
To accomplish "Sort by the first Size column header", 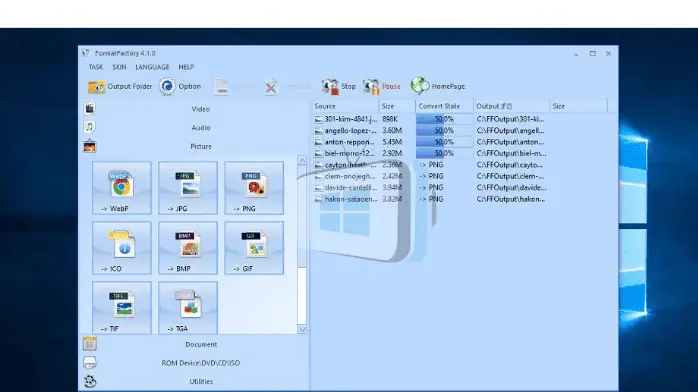I will [397, 106].
